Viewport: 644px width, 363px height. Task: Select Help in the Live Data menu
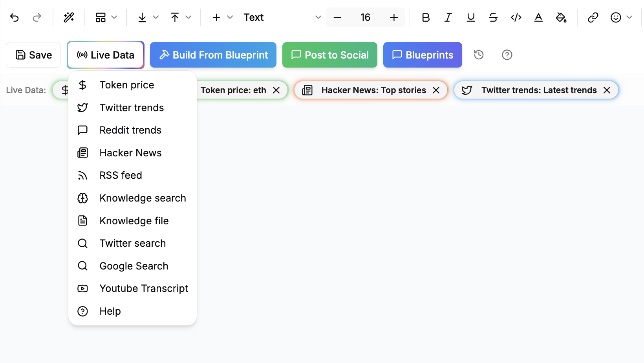click(x=132, y=311)
